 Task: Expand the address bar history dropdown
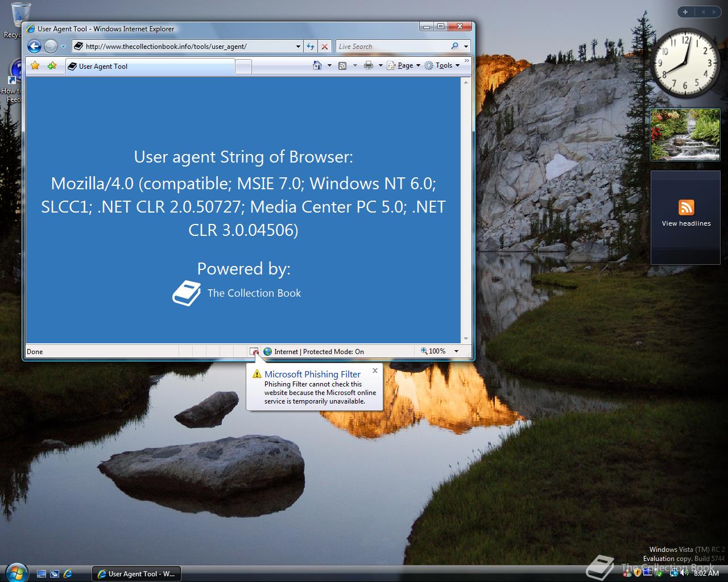298,47
